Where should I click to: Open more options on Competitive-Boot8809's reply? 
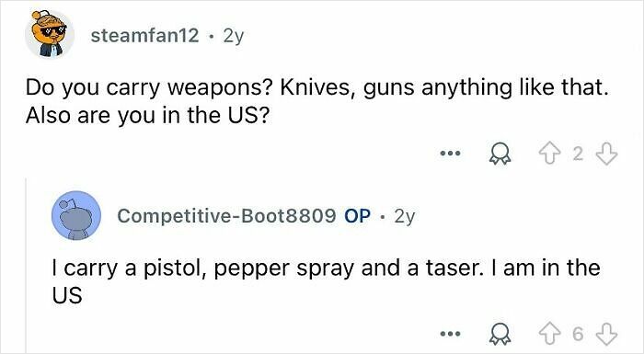click(451, 334)
